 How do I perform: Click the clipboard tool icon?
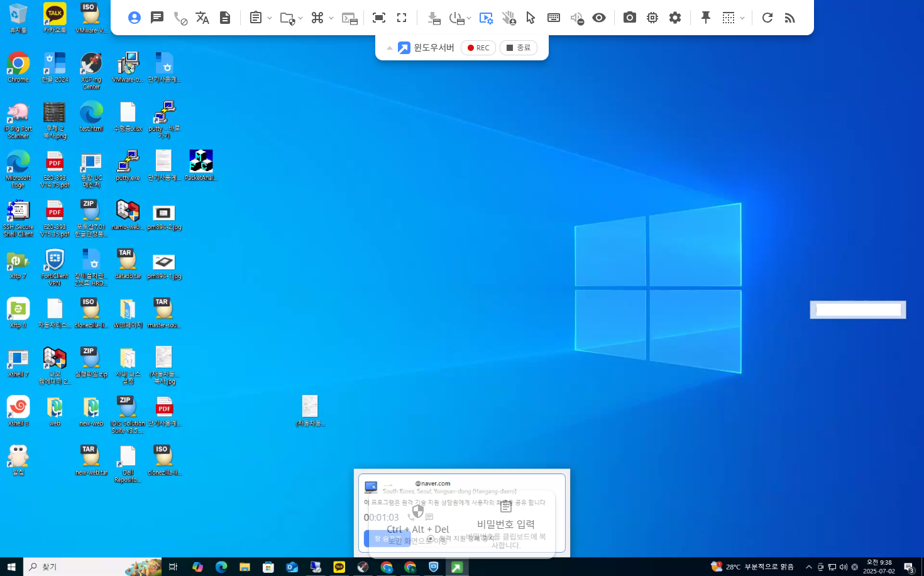pyautogui.click(x=255, y=18)
